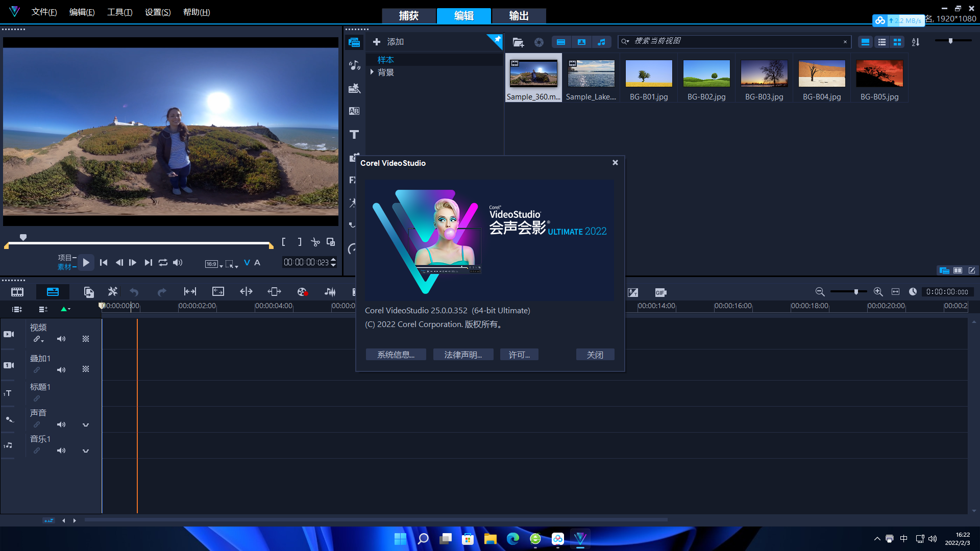
Task: Click in the library search field
Action: [x=735, y=41]
